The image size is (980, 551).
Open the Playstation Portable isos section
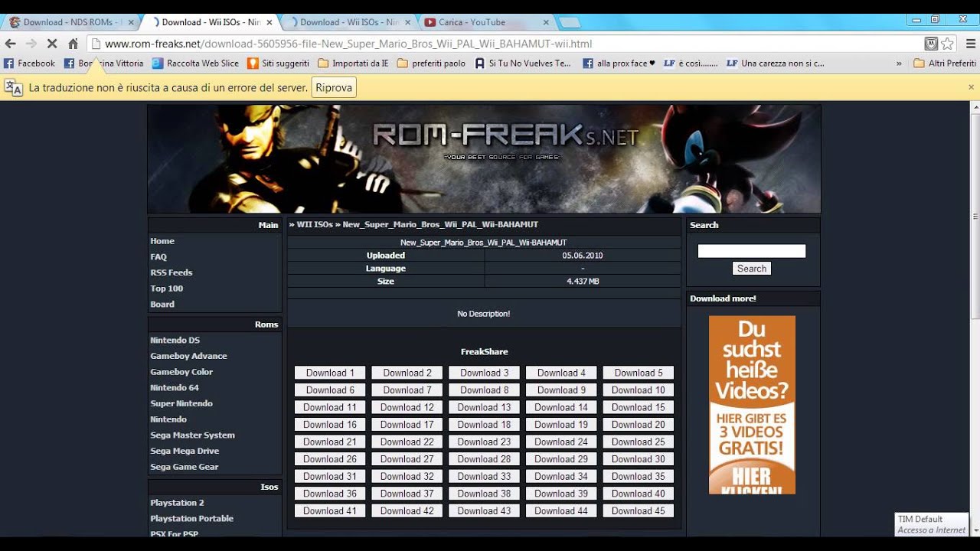(191, 518)
